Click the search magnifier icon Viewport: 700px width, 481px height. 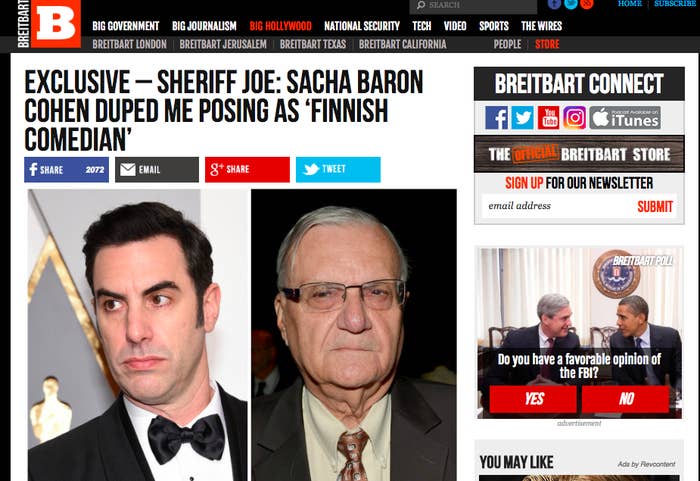(421, 5)
